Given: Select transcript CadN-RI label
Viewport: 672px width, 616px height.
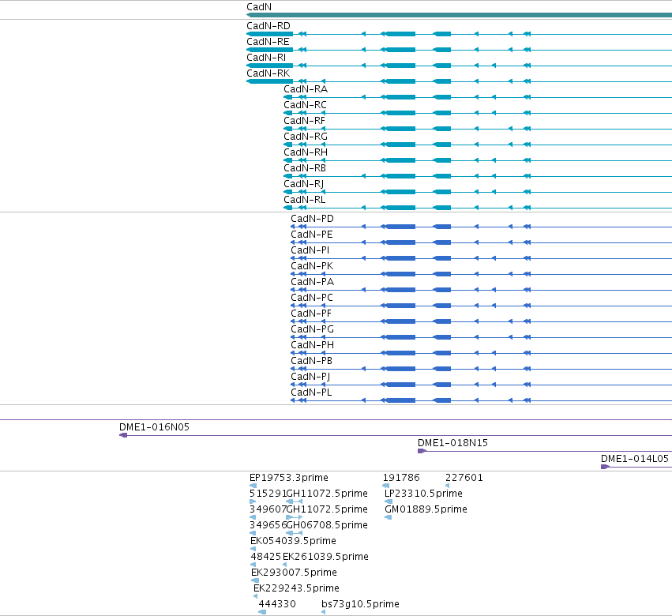Looking at the screenshot, I should (266, 58).
